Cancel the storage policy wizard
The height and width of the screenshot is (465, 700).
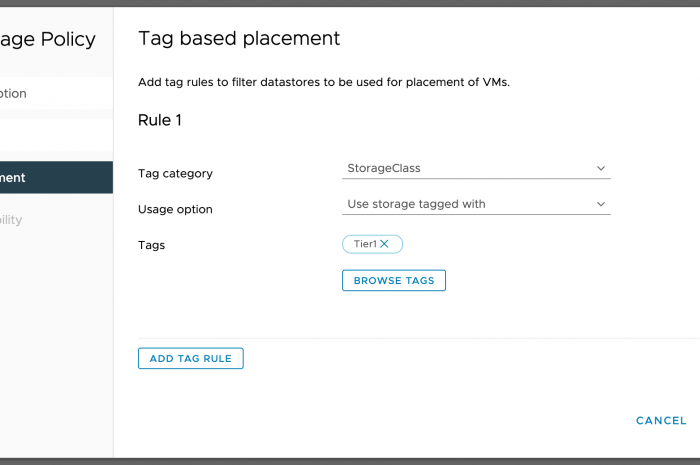point(661,421)
